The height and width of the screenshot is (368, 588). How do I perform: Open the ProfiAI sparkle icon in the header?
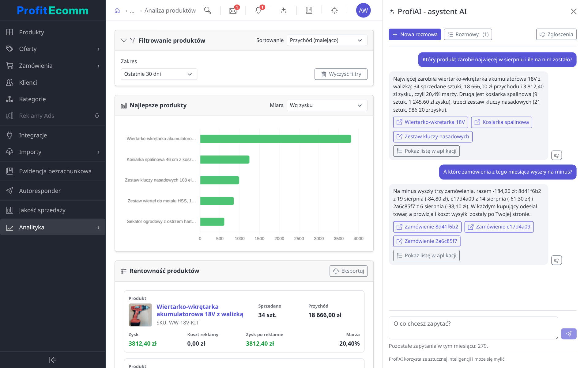click(284, 10)
